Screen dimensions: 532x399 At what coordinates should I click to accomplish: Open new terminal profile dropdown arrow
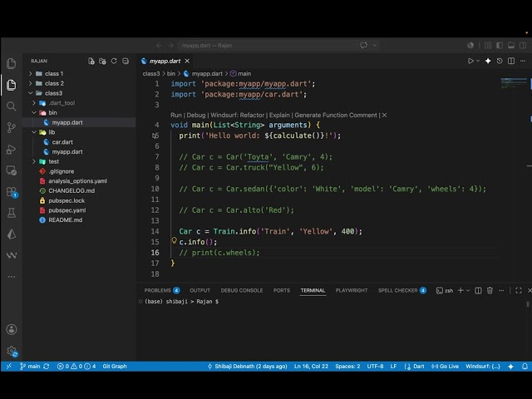468,290
